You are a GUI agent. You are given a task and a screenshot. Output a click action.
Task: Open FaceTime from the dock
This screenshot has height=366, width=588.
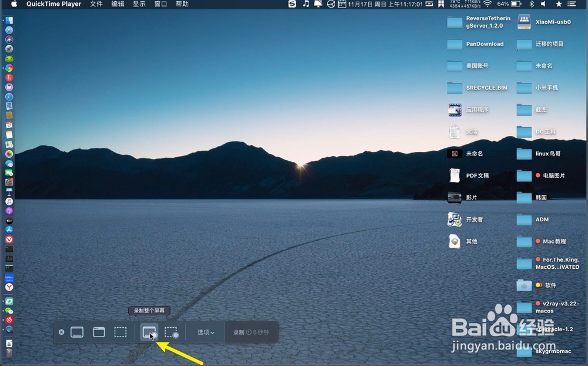pyautogui.click(x=9, y=172)
